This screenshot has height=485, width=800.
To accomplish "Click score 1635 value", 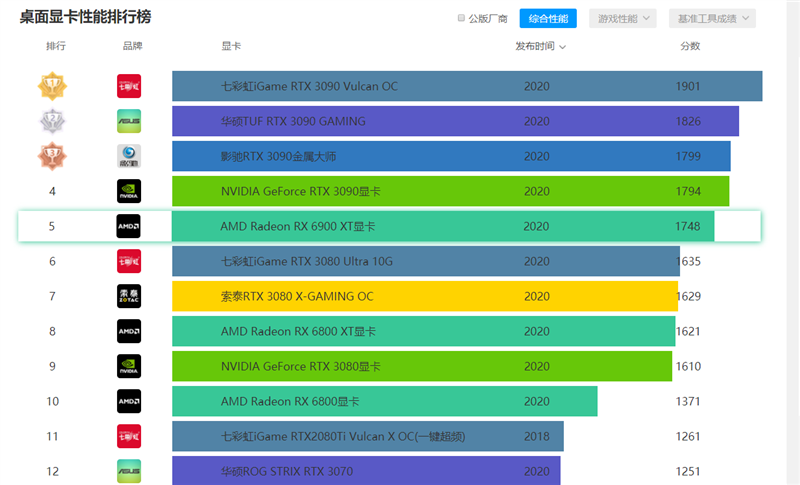I will 688,262.
